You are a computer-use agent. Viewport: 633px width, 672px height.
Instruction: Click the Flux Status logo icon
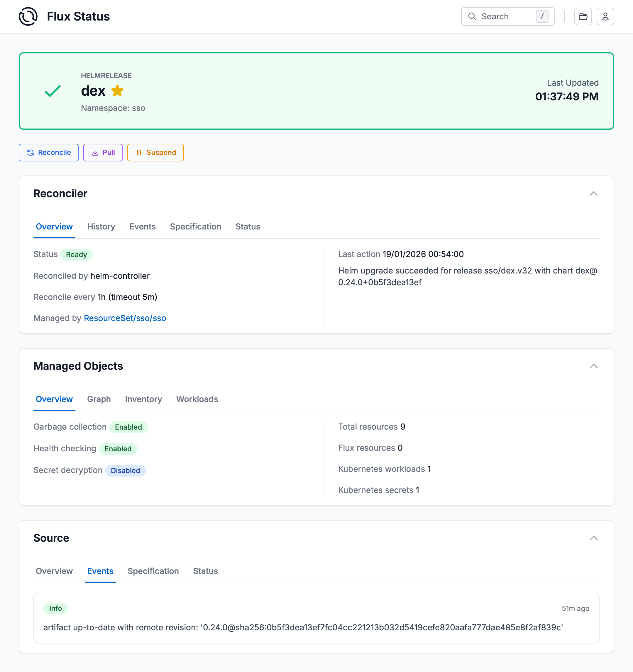[x=28, y=16]
